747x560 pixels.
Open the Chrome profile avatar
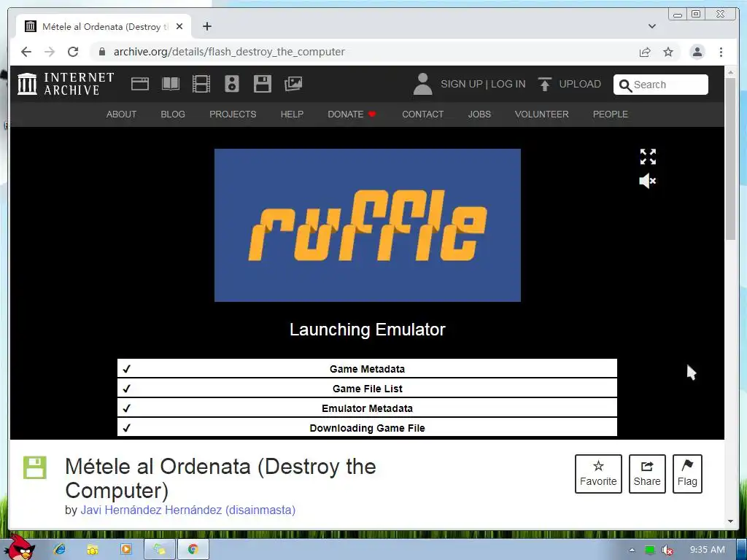tap(697, 52)
